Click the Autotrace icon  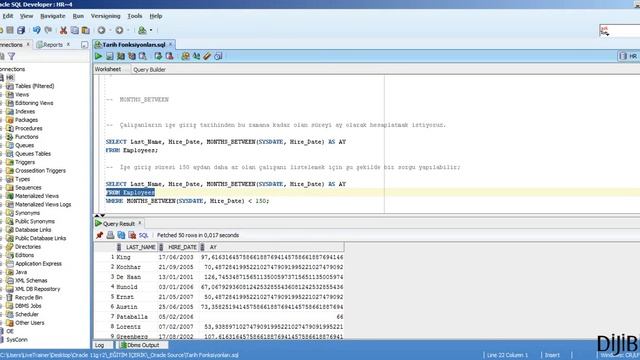132,56
